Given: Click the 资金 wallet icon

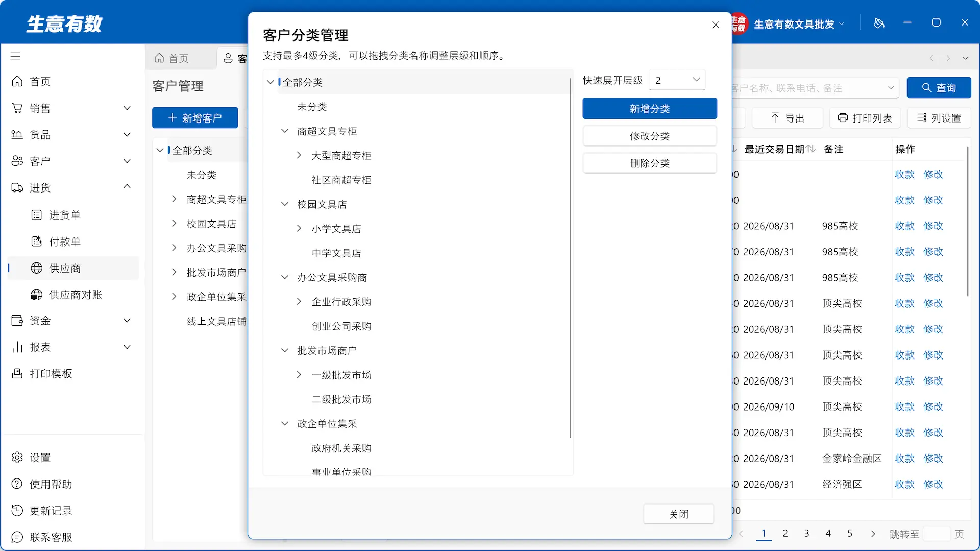Looking at the screenshot, I should (x=17, y=320).
